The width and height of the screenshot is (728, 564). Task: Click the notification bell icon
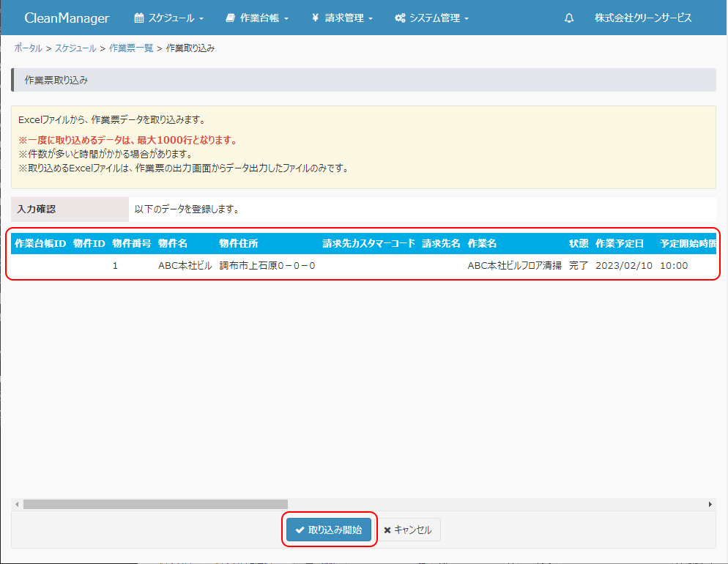point(569,18)
